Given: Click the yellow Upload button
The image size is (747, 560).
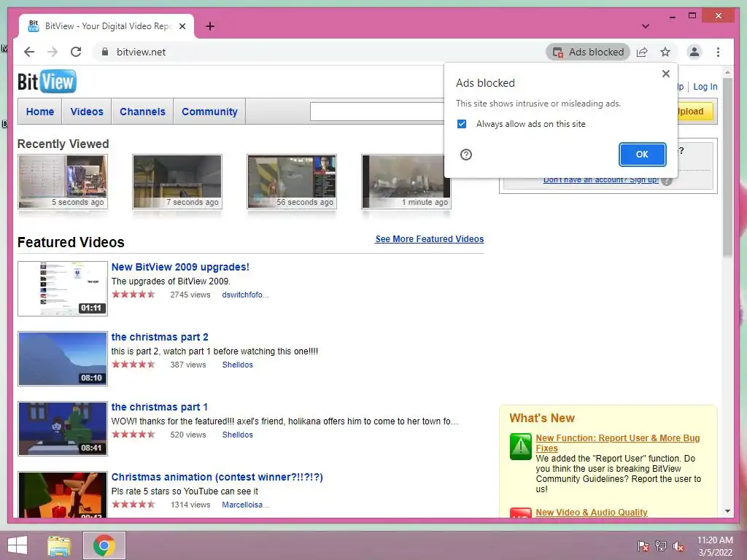Looking at the screenshot, I should click(x=694, y=112).
